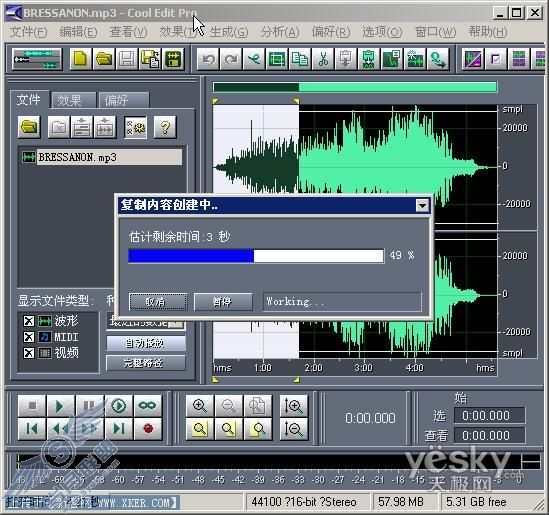Screen dimensions: 549x515
Task: Open 帮助(H) menu
Action: pyautogui.click(x=488, y=32)
